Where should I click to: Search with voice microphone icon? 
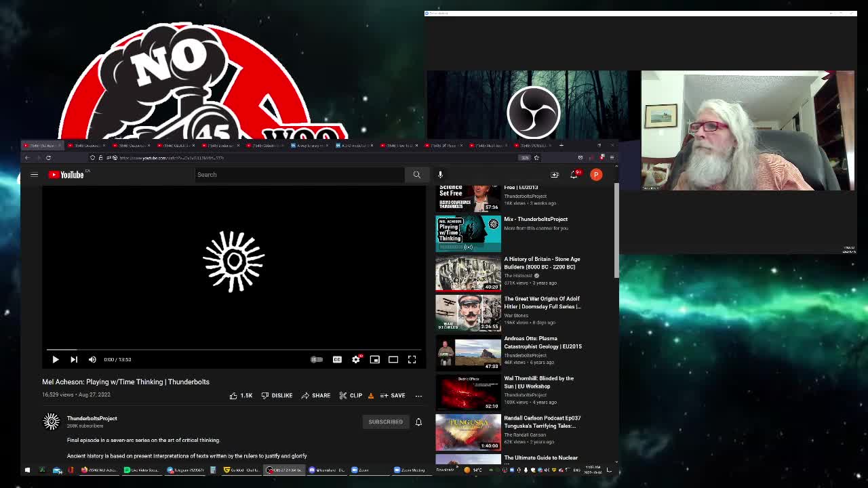[x=440, y=175]
